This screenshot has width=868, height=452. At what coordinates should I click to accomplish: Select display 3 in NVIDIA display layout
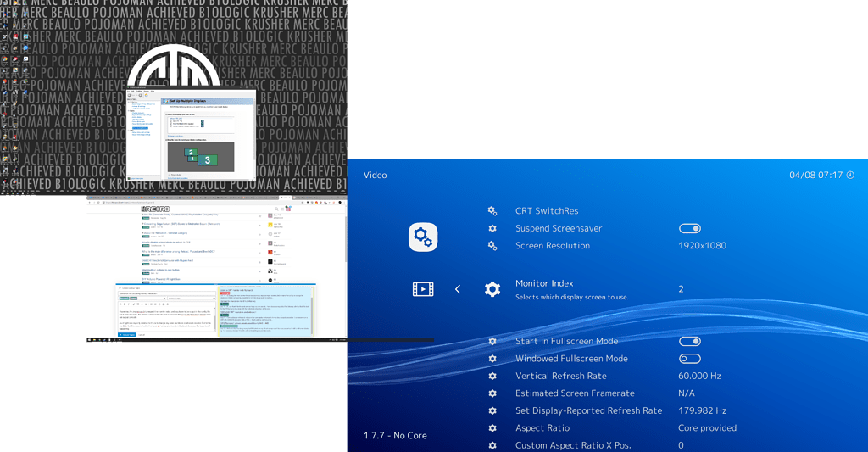[x=207, y=159]
